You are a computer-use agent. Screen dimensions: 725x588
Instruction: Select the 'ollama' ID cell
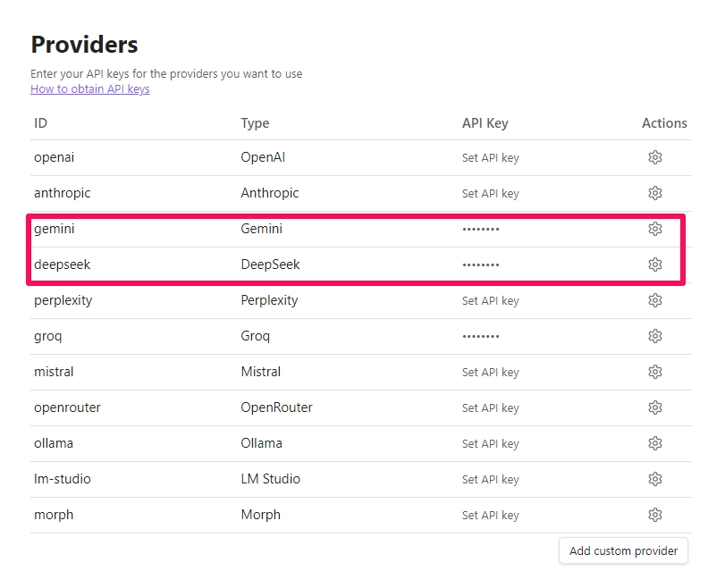point(54,443)
